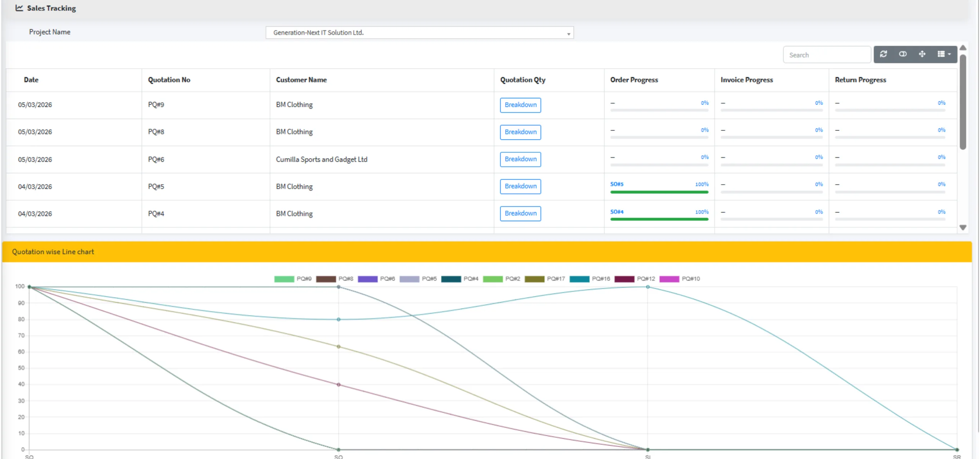The height and width of the screenshot is (459, 980).
Task: Toggle PQ#12 series in the chart legend
Action: click(635, 279)
